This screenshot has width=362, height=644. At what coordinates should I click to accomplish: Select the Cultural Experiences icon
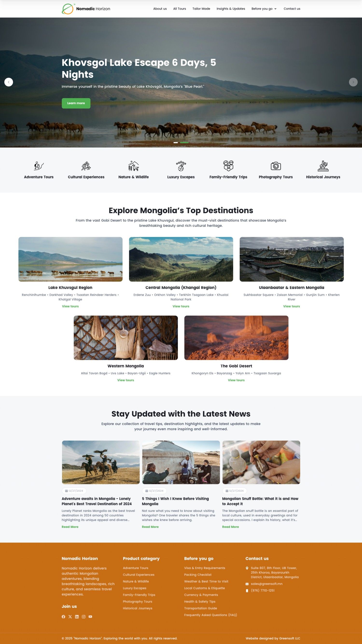(86, 166)
